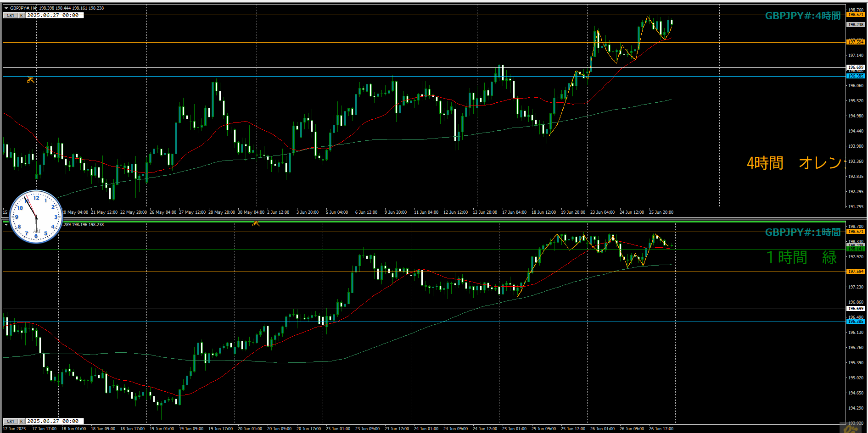Screen dimensions: 868x433
Task: Click the 25 Jun 01:00 time label
Action: click(514, 429)
